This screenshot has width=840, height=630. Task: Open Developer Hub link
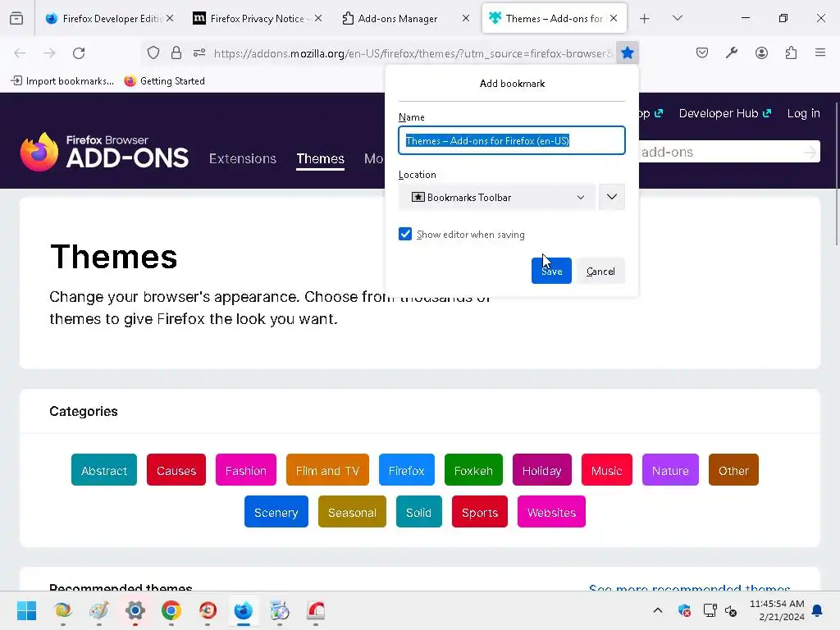(725, 113)
